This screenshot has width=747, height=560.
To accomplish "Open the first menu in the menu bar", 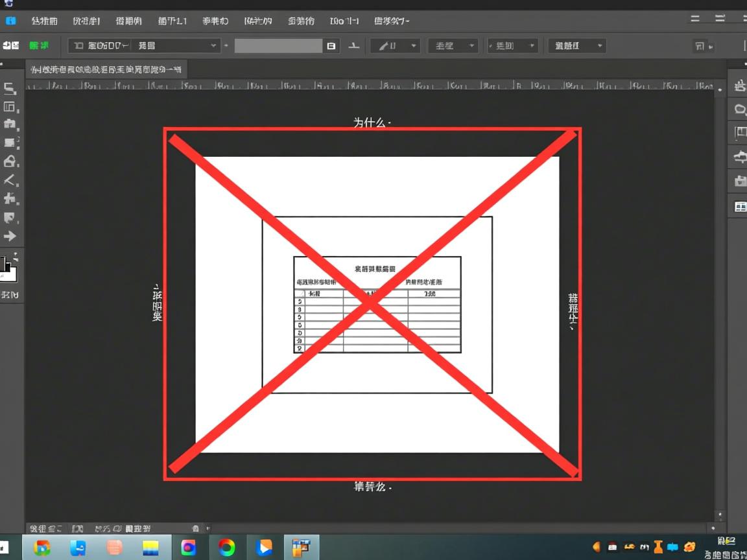I will 44,21.
